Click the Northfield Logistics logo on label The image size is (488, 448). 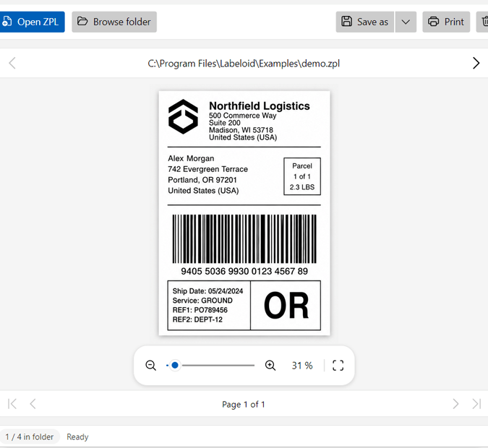point(183,116)
